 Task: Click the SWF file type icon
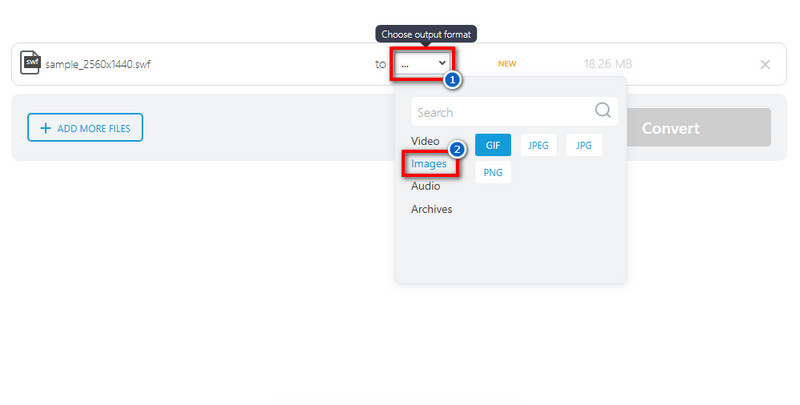tap(30, 63)
